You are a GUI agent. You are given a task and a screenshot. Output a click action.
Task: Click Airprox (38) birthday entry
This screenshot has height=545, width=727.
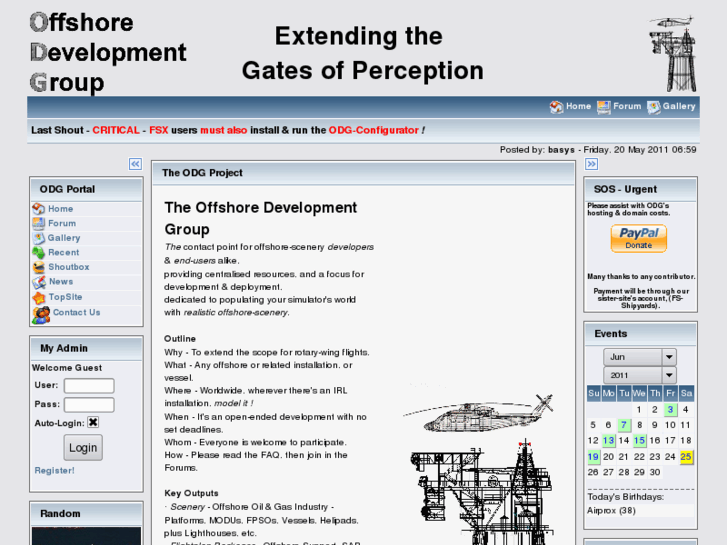point(611,511)
